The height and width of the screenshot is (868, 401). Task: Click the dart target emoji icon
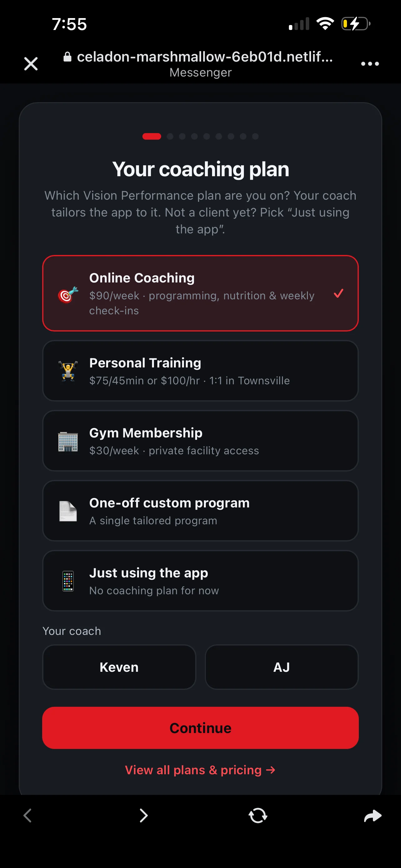(68, 295)
